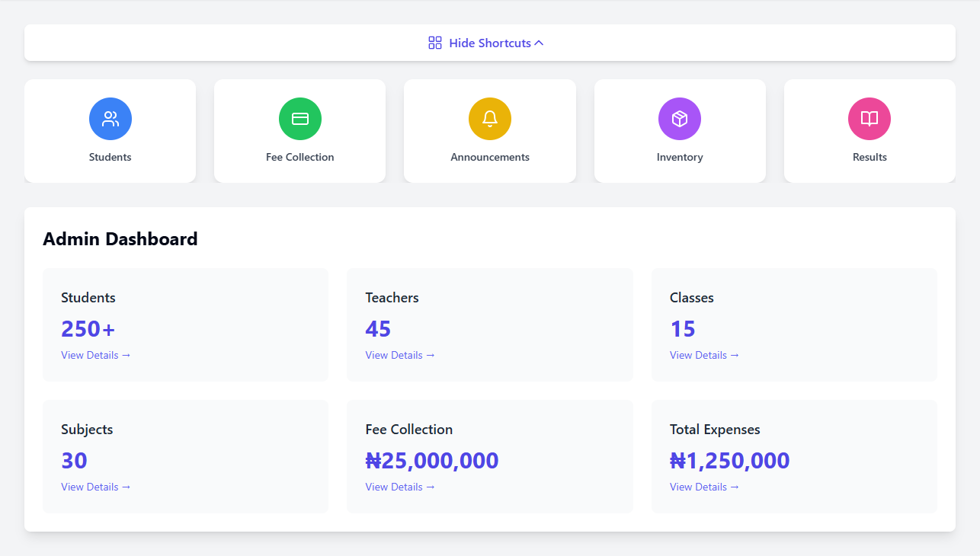Click the yellow Announcements bell icon

[x=490, y=119]
